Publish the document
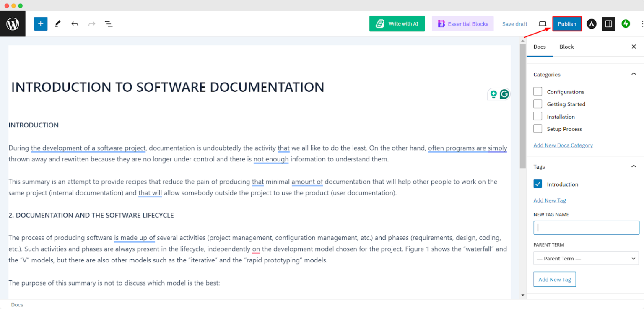The image size is (644, 309). click(x=567, y=23)
